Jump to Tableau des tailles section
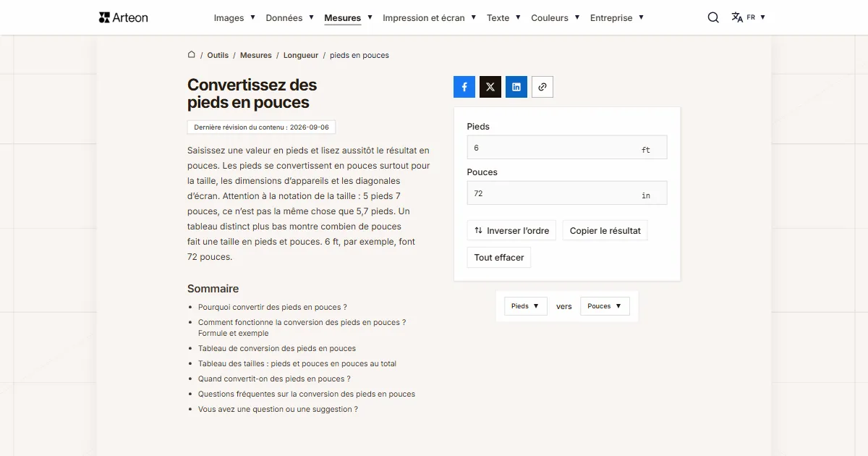The width and height of the screenshot is (868, 456). pyautogui.click(x=297, y=363)
